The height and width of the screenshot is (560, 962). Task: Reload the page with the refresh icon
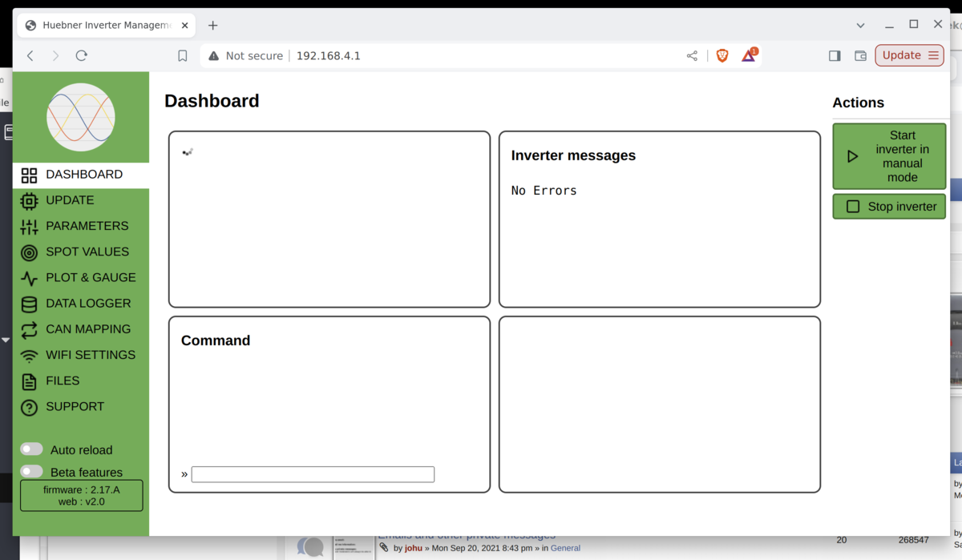click(81, 55)
